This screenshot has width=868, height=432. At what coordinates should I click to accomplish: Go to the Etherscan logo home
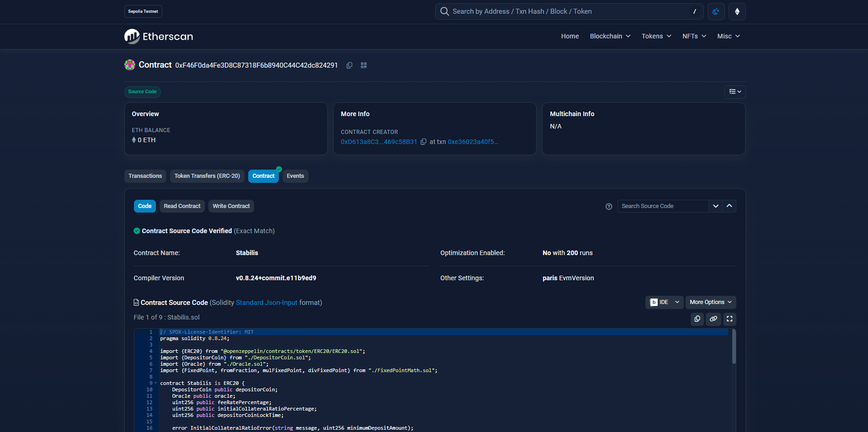click(x=159, y=37)
